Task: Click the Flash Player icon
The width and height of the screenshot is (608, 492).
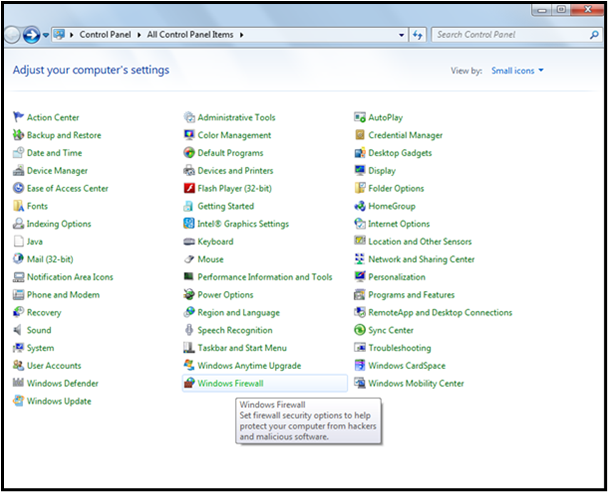Action: click(x=189, y=188)
